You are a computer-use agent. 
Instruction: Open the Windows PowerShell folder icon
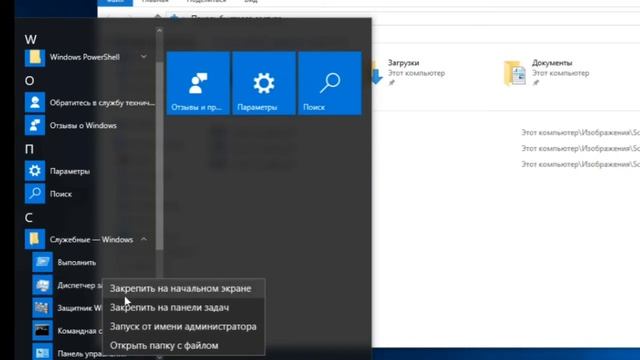point(35,57)
